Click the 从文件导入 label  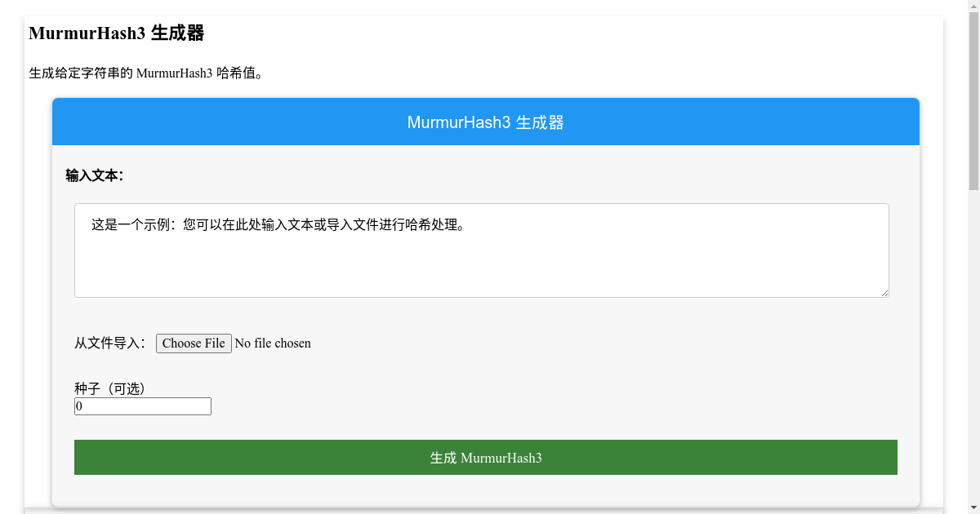click(109, 343)
